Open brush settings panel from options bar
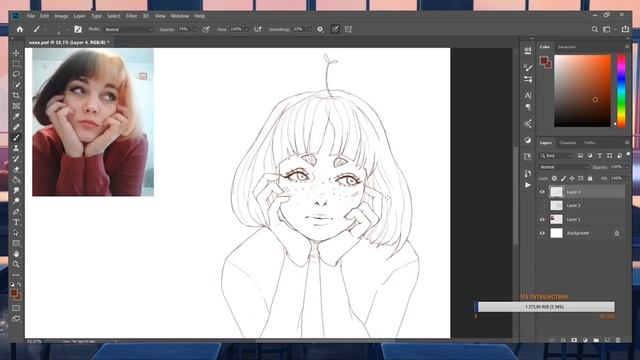The image size is (640, 360). 78,29
